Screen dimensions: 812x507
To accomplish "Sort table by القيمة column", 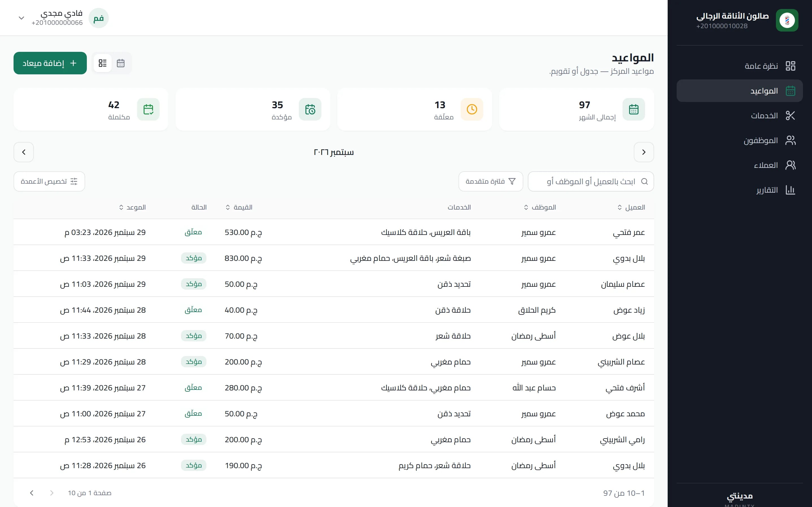I will click(239, 207).
